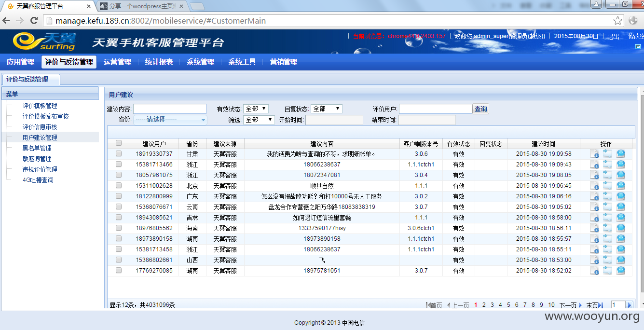
Task: Open the 系统管理 menu
Action: coord(200,62)
